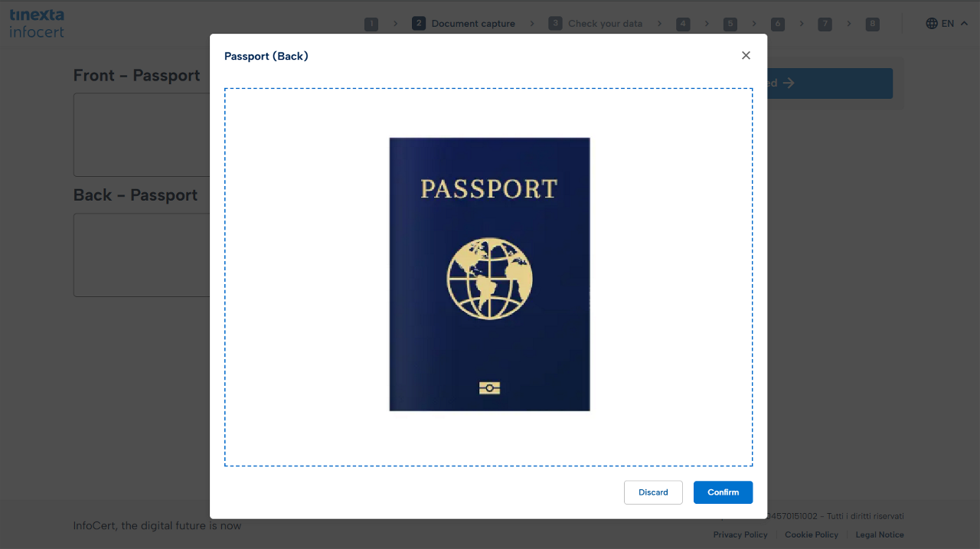Confirm the captured passport image
This screenshot has width=980, height=549.
pos(723,492)
